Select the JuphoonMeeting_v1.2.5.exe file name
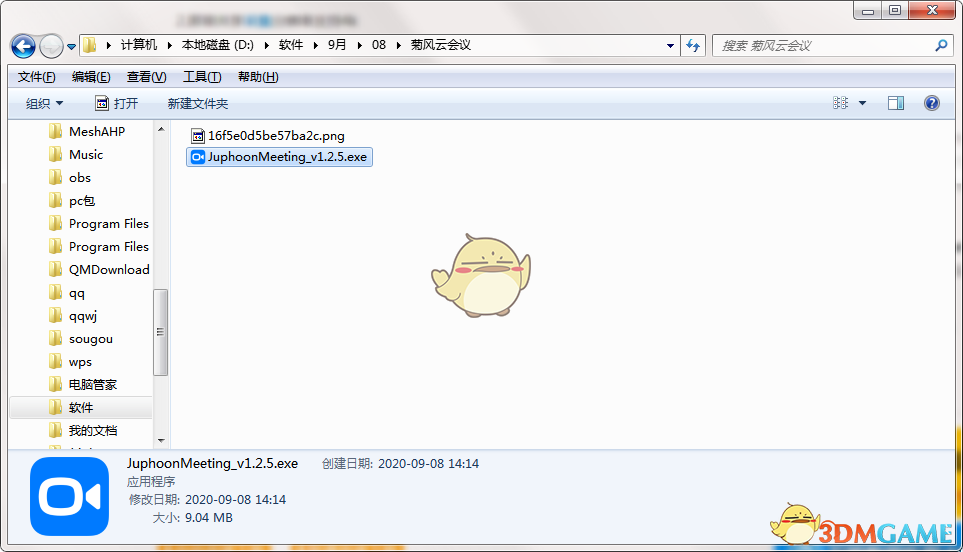This screenshot has width=963, height=552. 287,157
